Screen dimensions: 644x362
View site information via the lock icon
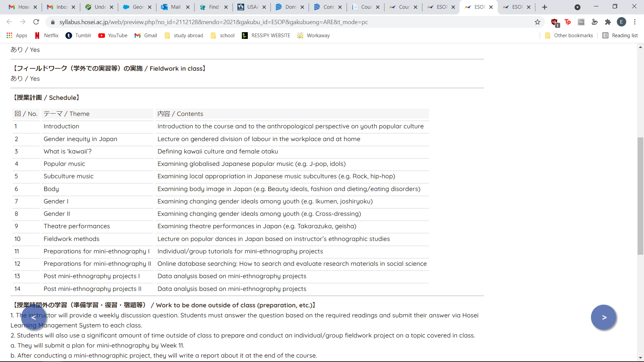[52, 22]
